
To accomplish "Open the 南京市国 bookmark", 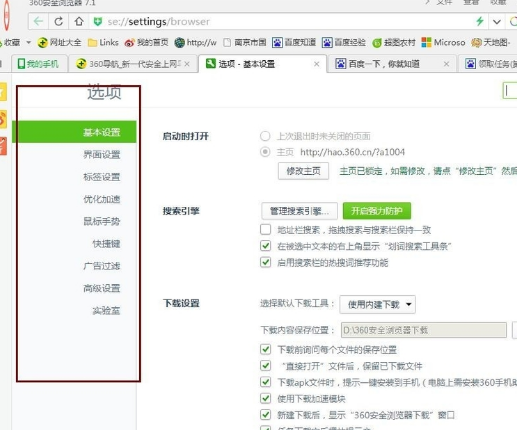I will click(x=245, y=43).
